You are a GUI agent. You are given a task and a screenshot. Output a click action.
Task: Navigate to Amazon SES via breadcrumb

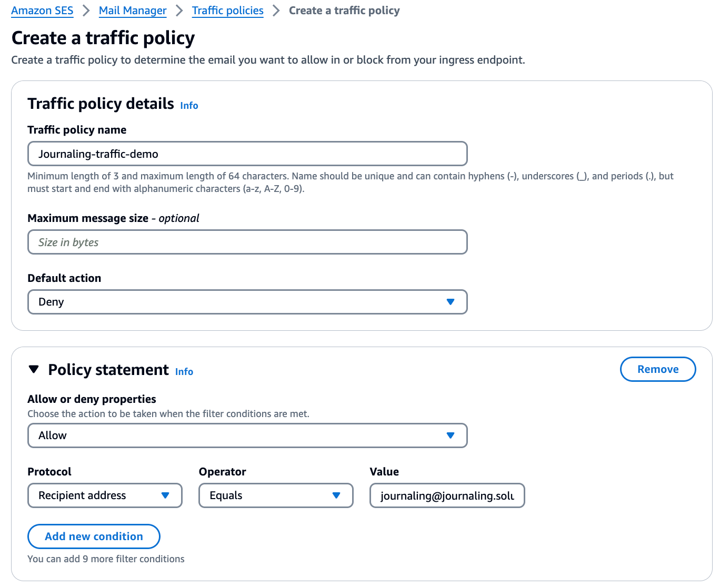42,11
